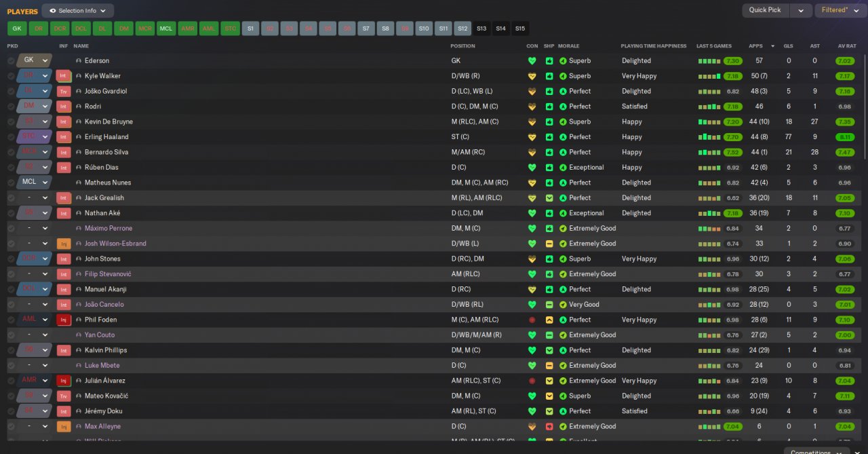Click Jack Grealish's yellow sharpness icon
Image resolution: width=868 pixels, height=454 pixels.
[x=549, y=197]
